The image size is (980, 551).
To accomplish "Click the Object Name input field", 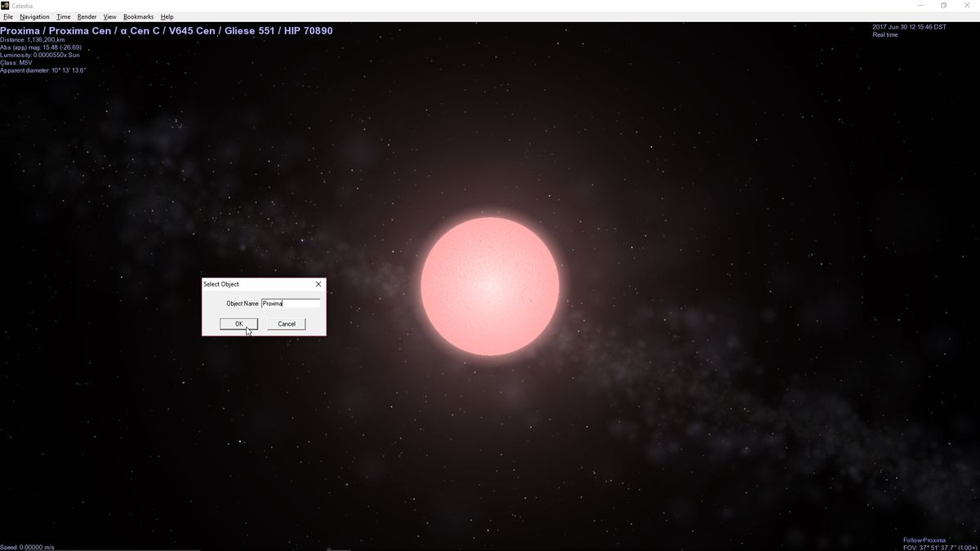I will point(290,303).
